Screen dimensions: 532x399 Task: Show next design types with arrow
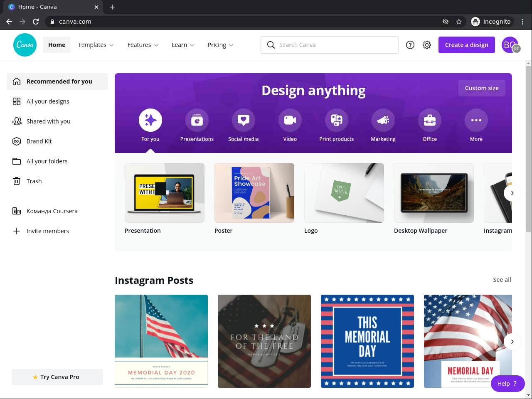point(512,193)
